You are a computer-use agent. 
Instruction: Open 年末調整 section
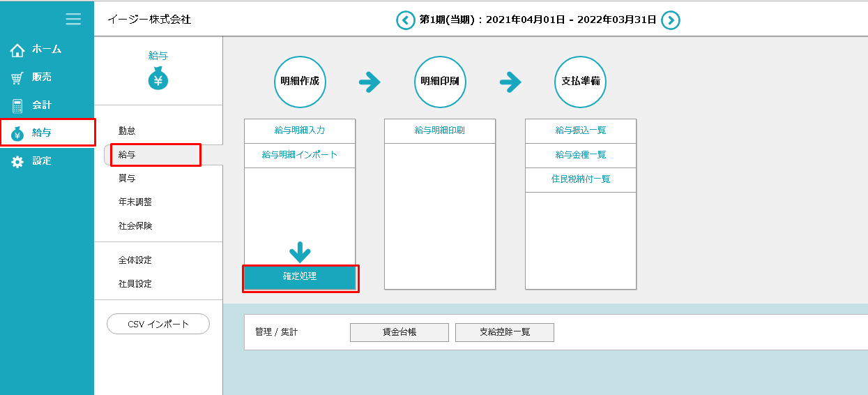[x=135, y=202]
